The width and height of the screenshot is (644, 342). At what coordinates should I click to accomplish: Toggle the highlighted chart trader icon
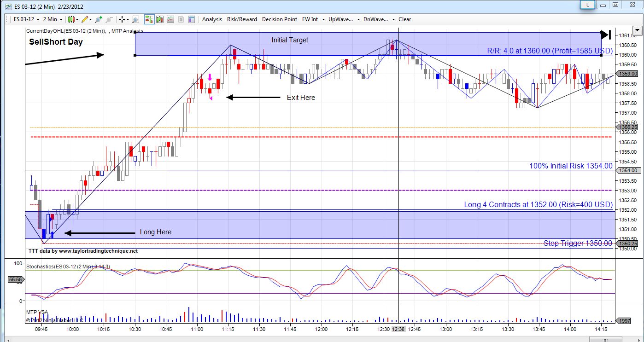[149, 19]
